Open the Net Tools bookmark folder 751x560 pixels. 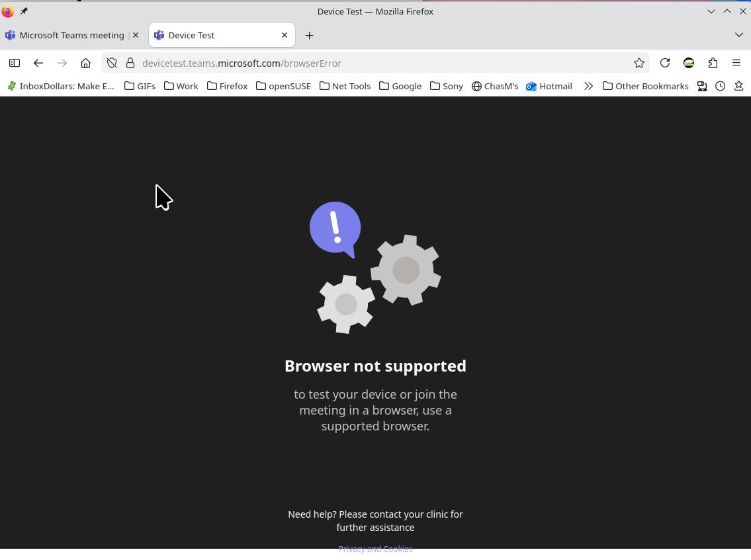(345, 86)
